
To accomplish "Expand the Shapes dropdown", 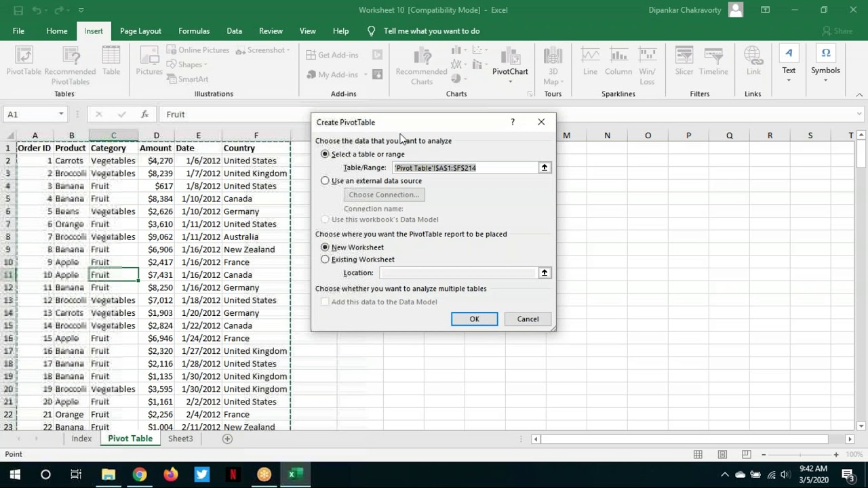I will (x=206, y=65).
